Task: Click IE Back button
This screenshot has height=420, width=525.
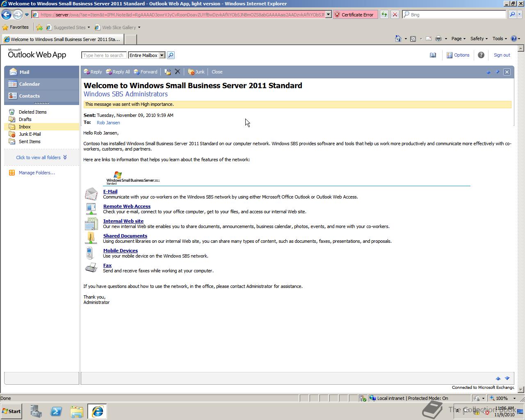Action: [6, 14]
